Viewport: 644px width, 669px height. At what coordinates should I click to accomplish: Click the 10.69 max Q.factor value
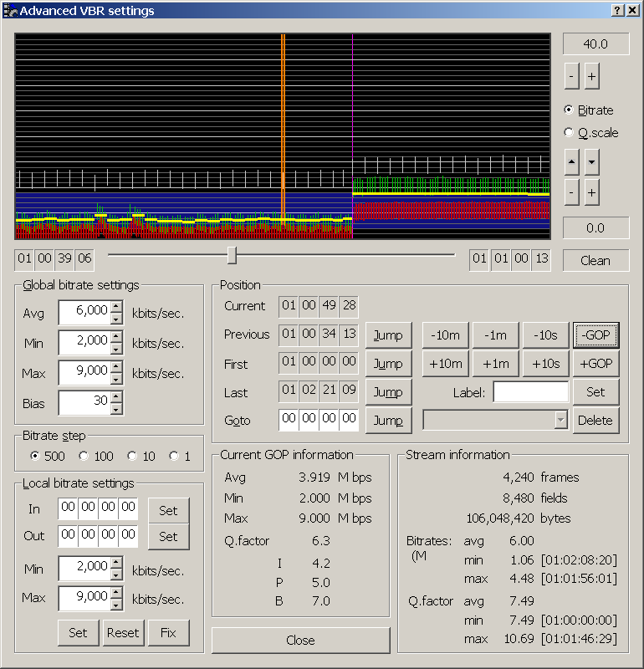click(519, 639)
